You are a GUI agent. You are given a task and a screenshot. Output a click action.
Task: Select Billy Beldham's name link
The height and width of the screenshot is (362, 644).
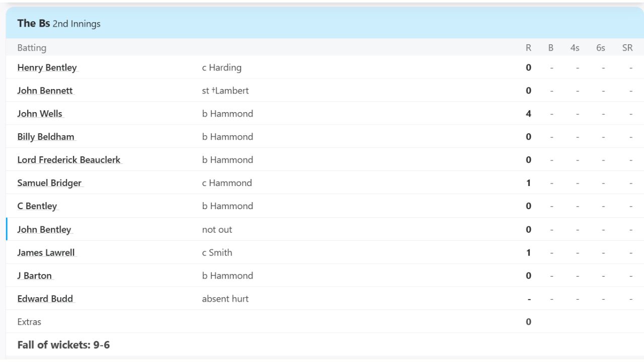(46, 137)
